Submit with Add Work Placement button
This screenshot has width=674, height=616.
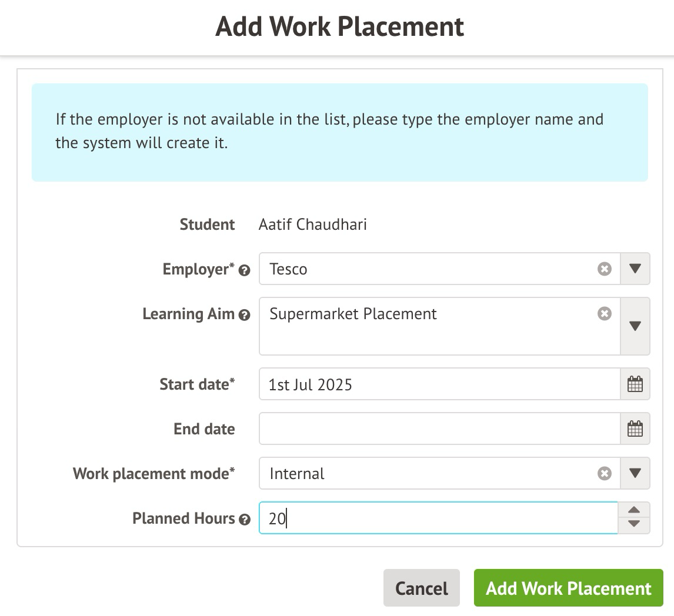coord(568,588)
